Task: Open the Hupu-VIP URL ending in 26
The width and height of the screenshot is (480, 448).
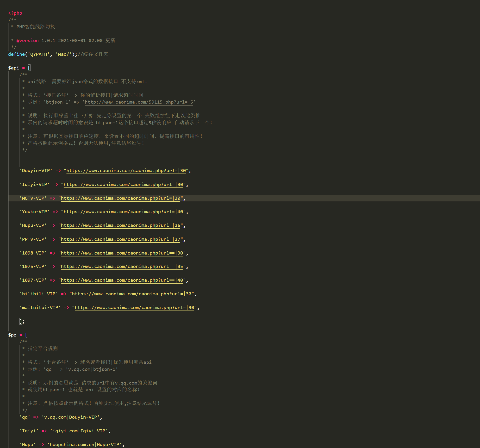Action: 120,225
